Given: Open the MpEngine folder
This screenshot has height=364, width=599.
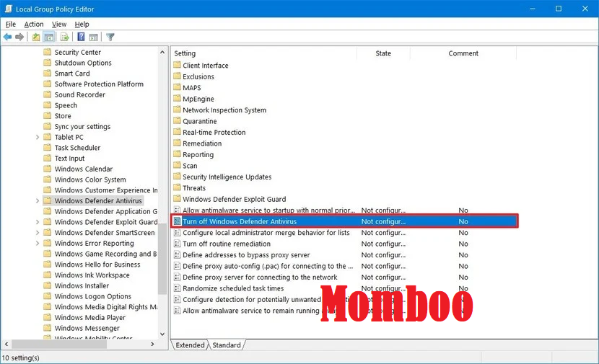Looking at the screenshot, I should (x=198, y=99).
